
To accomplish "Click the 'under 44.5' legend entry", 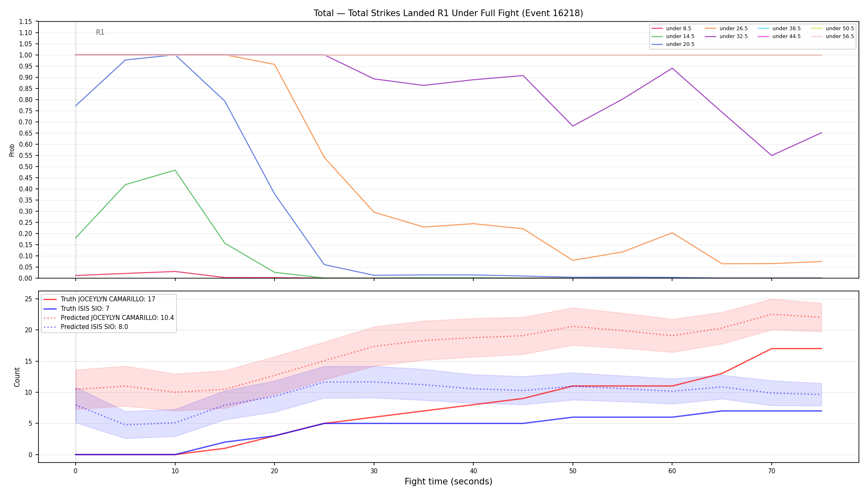I will tap(779, 36).
